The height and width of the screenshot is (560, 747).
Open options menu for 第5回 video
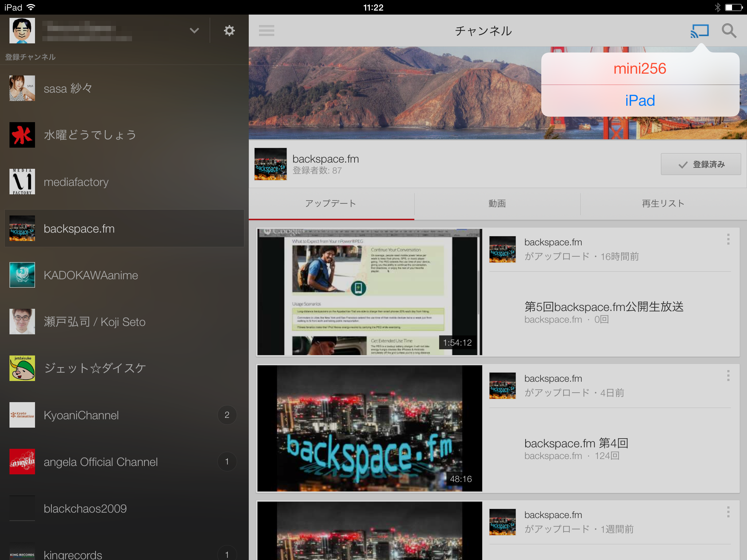[728, 239]
